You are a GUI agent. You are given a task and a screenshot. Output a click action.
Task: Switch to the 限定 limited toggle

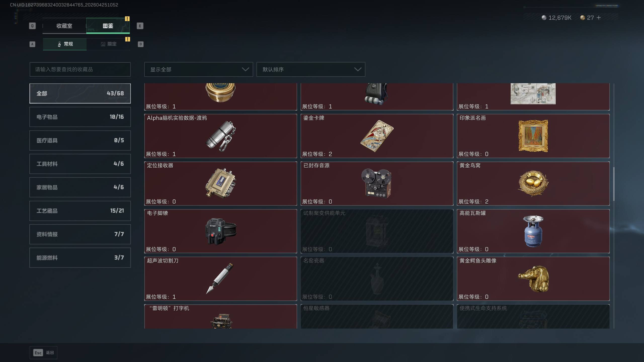click(x=108, y=44)
